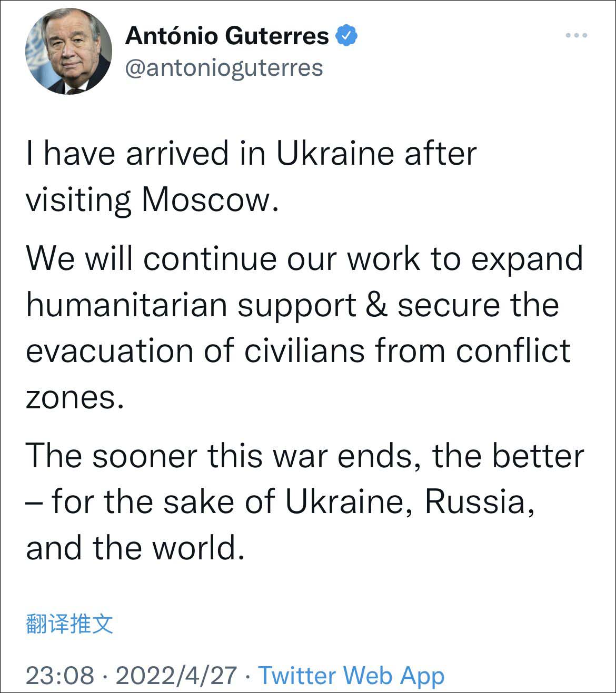The image size is (616, 693).
Task: Select the "I have arrived in Ukraine" line
Action: [x=251, y=154]
